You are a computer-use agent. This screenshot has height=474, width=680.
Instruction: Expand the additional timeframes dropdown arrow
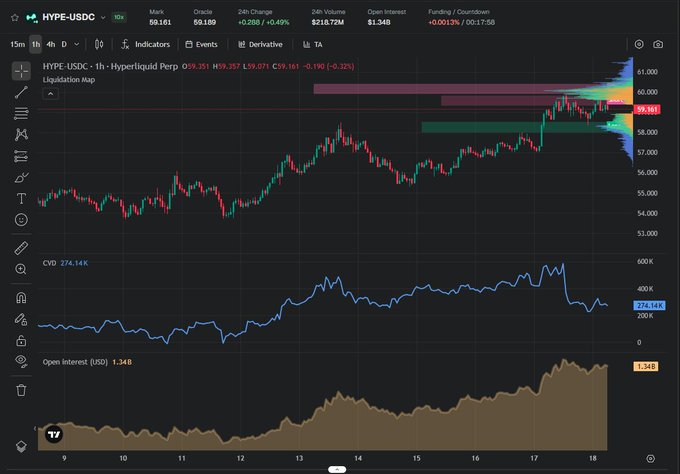pyautogui.click(x=77, y=44)
